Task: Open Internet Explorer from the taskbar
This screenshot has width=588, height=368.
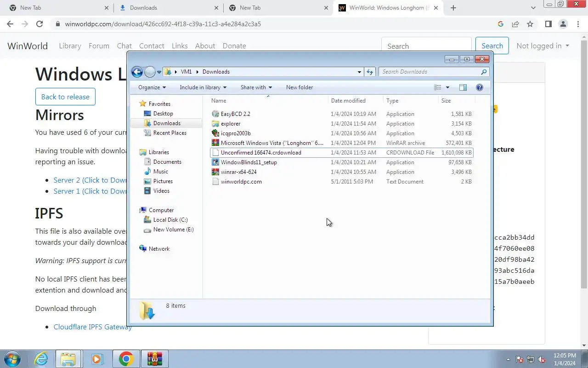Action: pyautogui.click(x=41, y=359)
